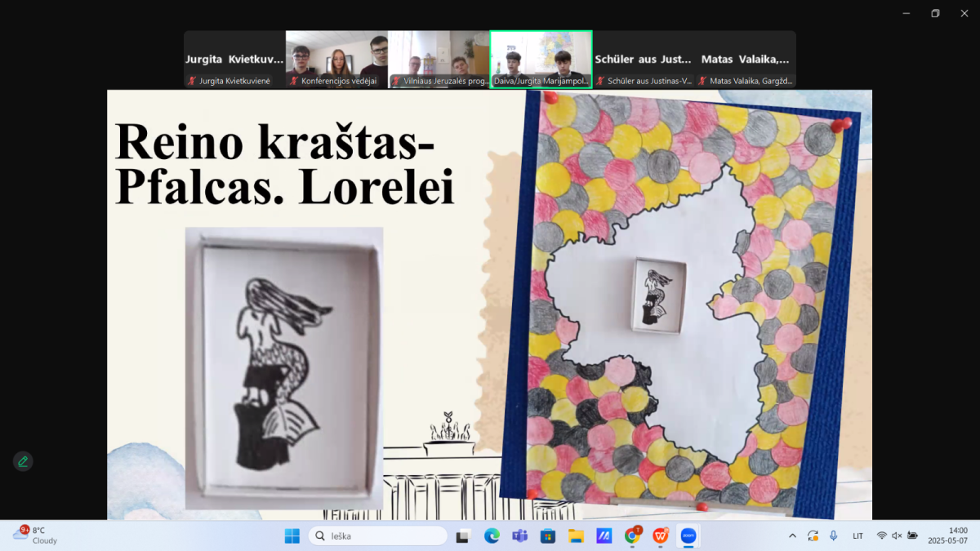The height and width of the screenshot is (551, 980).
Task: Open the Windows Start menu
Action: [292, 535]
